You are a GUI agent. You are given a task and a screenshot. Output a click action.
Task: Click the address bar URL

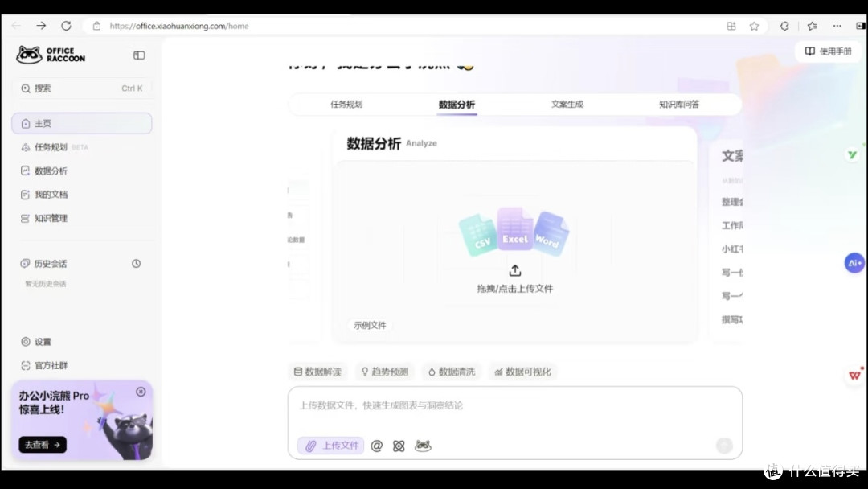(178, 26)
